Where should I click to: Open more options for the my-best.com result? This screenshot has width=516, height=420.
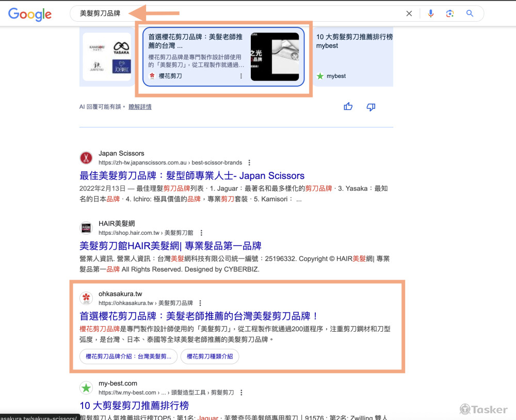[x=241, y=393]
